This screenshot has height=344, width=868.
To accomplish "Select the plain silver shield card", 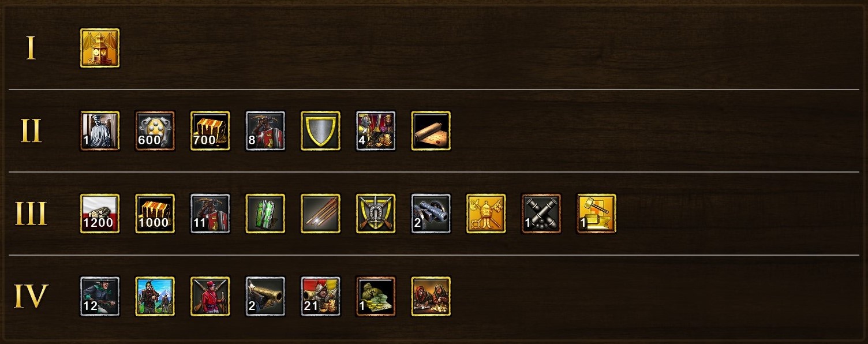I will pos(321,131).
